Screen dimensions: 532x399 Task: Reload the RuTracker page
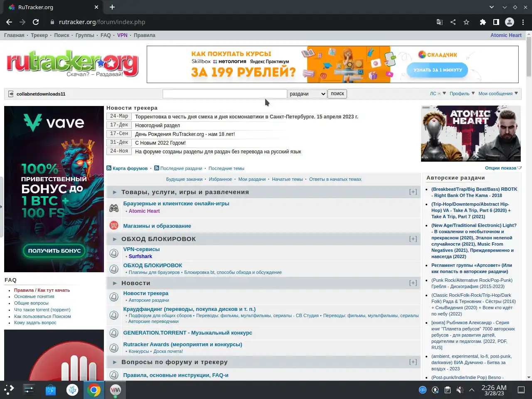click(36, 22)
